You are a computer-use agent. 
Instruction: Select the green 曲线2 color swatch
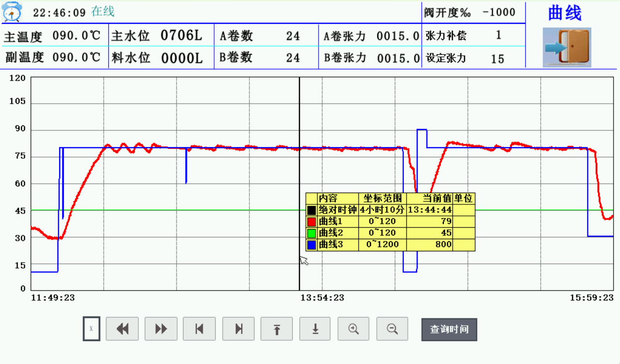tap(312, 233)
